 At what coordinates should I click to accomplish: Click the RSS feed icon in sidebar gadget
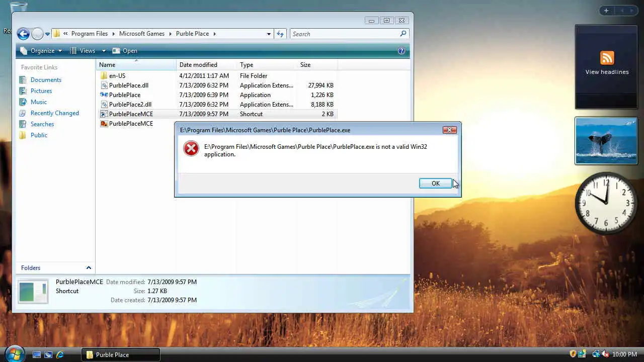pos(607,58)
